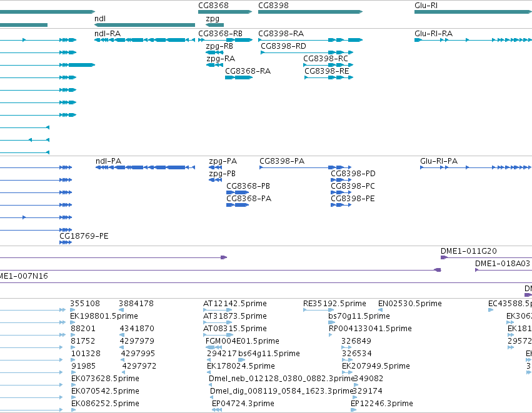Click the RP004133041.5prime EST label
This screenshot has height=413, width=532.
click(370, 329)
